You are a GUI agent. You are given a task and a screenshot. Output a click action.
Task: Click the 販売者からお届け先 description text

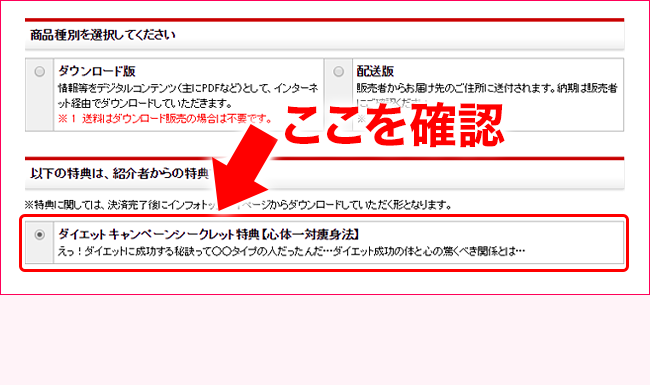click(x=487, y=88)
